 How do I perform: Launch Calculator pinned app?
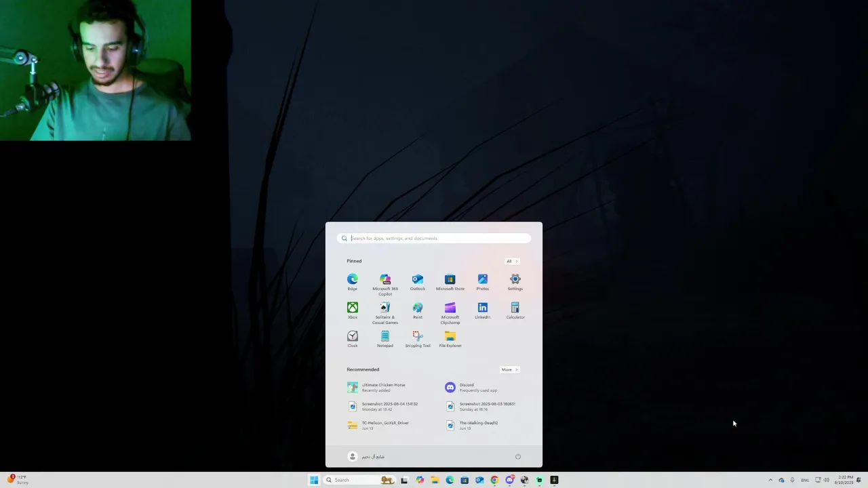pos(515,311)
